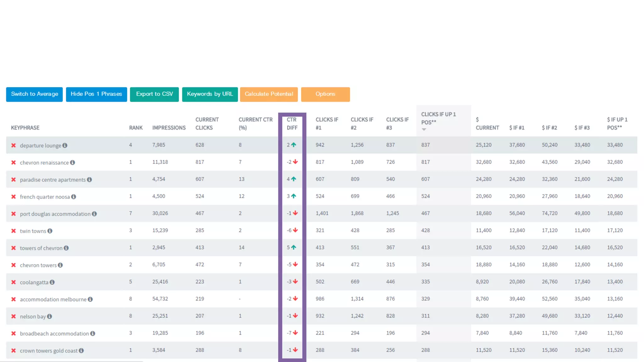Open info icon next to french quarter noosa

(74, 197)
